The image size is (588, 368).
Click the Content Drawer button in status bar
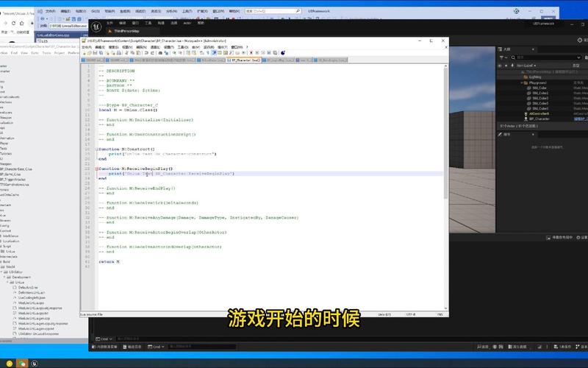(105, 347)
